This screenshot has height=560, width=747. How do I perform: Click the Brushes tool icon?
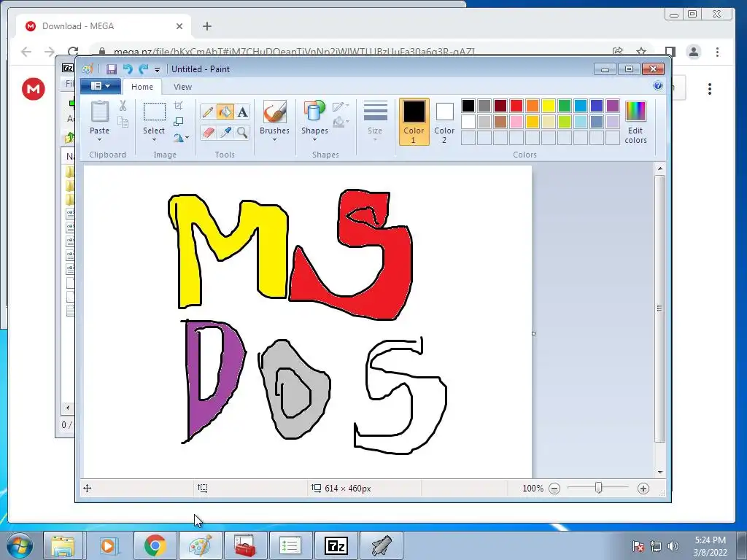click(x=275, y=112)
